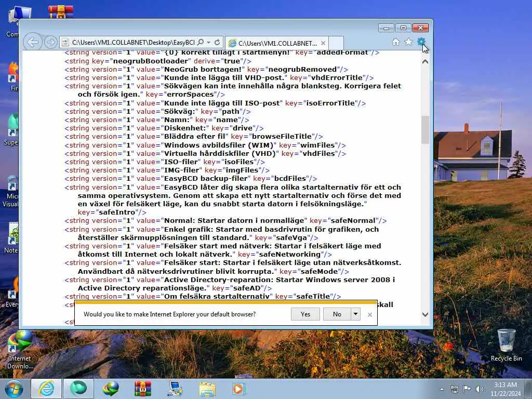Dismiss the default browser notification bar
The width and height of the screenshot is (532, 399).
pos(370,315)
